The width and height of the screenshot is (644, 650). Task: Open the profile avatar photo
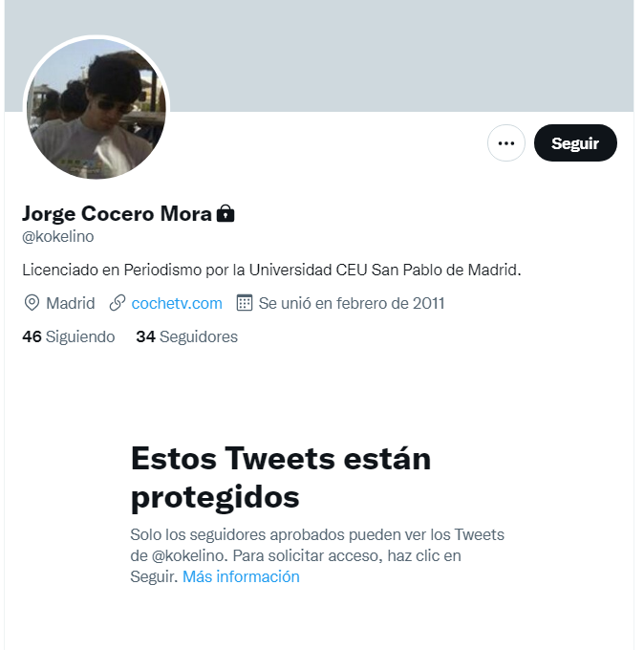point(97,109)
